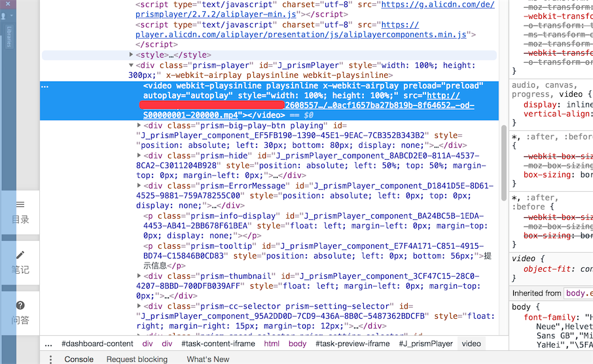This screenshot has width=593, height=364.
Task: Click the Libraries vertical sidebar tab
Action: point(9,37)
